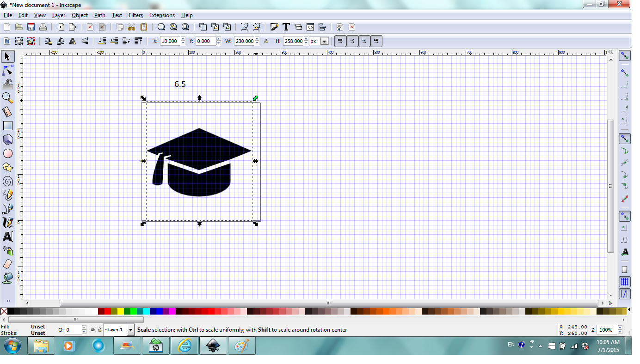Click the X position stepper arrows
Viewport: 640px width, 364px height.
click(x=183, y=41)
